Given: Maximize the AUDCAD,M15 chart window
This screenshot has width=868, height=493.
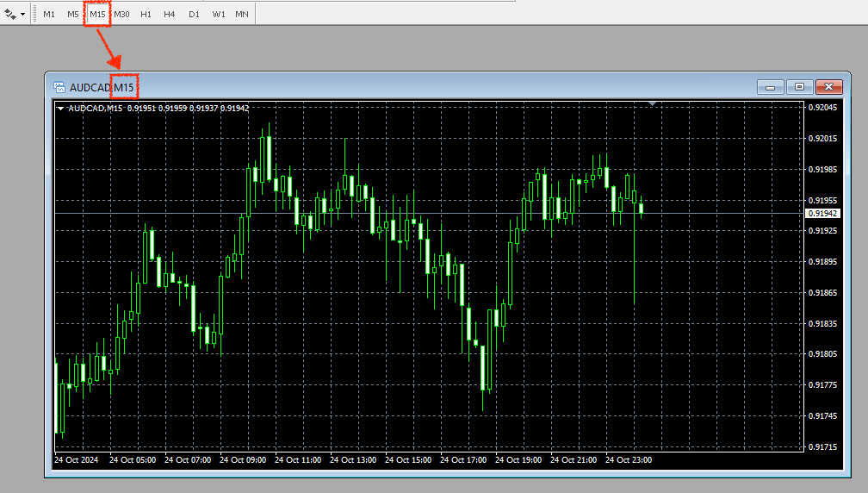Looking at the screenshot, I should [799, 87].
